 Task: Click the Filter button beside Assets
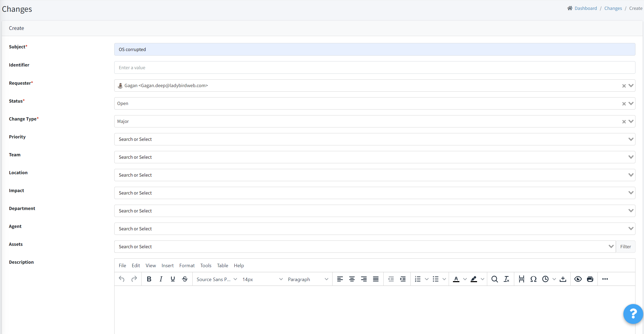626,247
